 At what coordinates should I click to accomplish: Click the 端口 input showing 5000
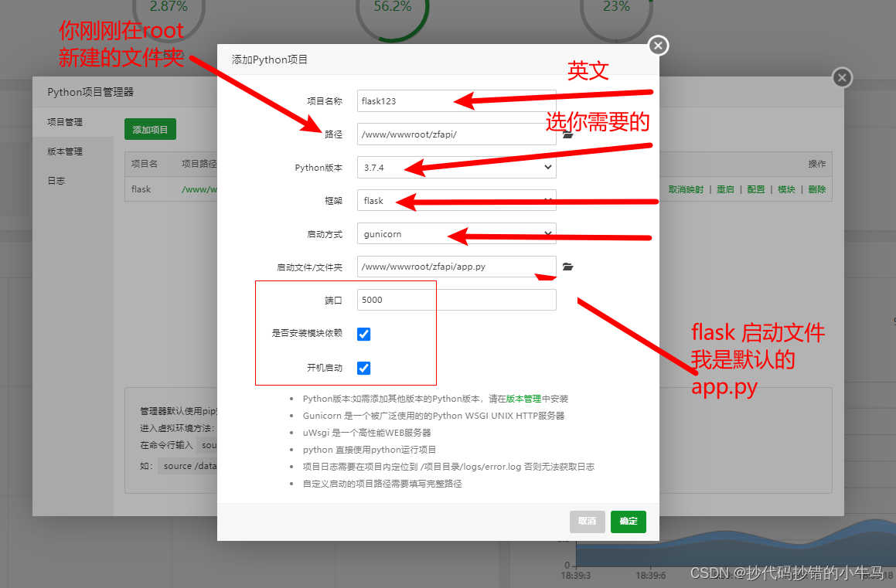[457, 300]
